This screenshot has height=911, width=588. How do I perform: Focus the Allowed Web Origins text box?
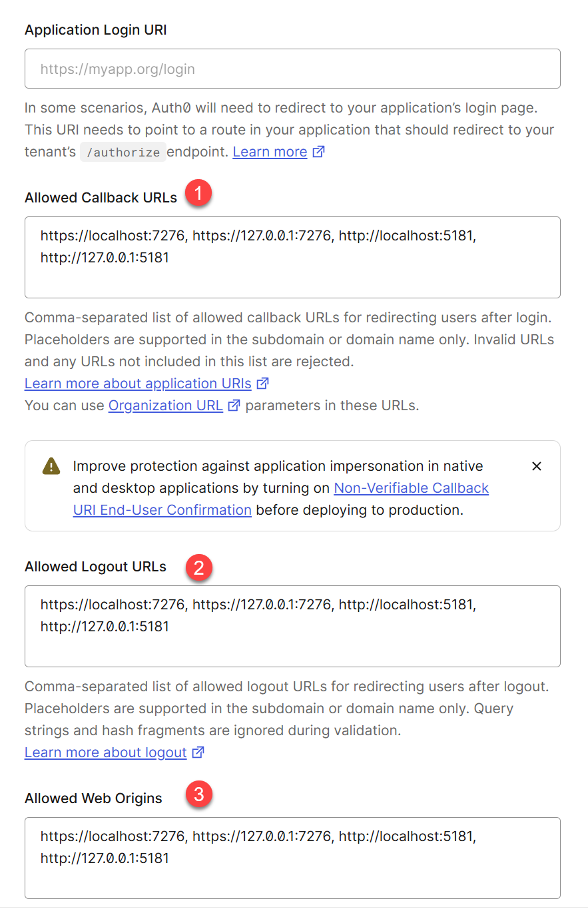[x=292, y=858]
